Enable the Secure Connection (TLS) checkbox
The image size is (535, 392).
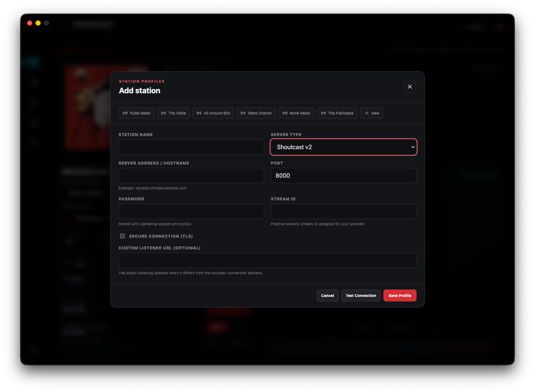click(123, 236)
